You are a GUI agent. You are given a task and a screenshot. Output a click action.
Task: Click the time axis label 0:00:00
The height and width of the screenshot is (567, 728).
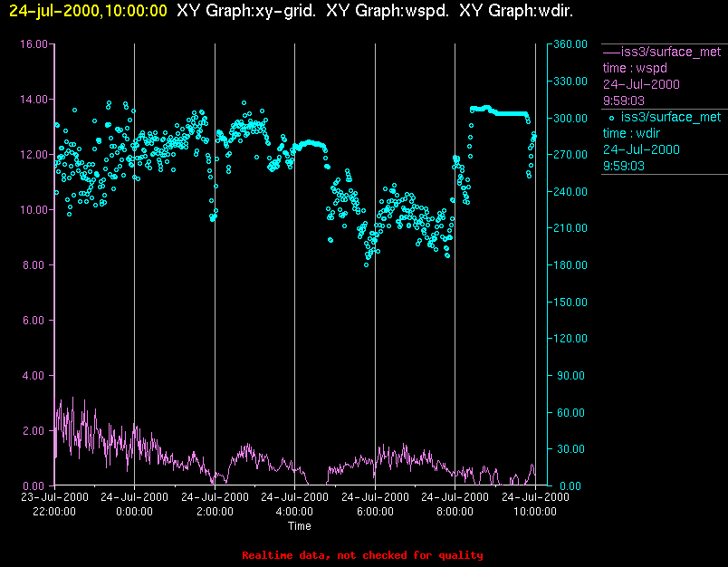tap(134, 512)
